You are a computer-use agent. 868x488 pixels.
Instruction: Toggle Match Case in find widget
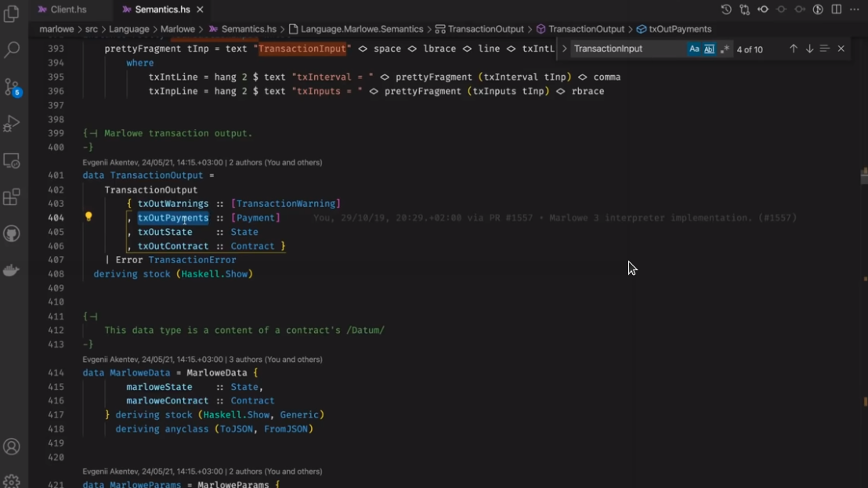click(x=694, y=49)
